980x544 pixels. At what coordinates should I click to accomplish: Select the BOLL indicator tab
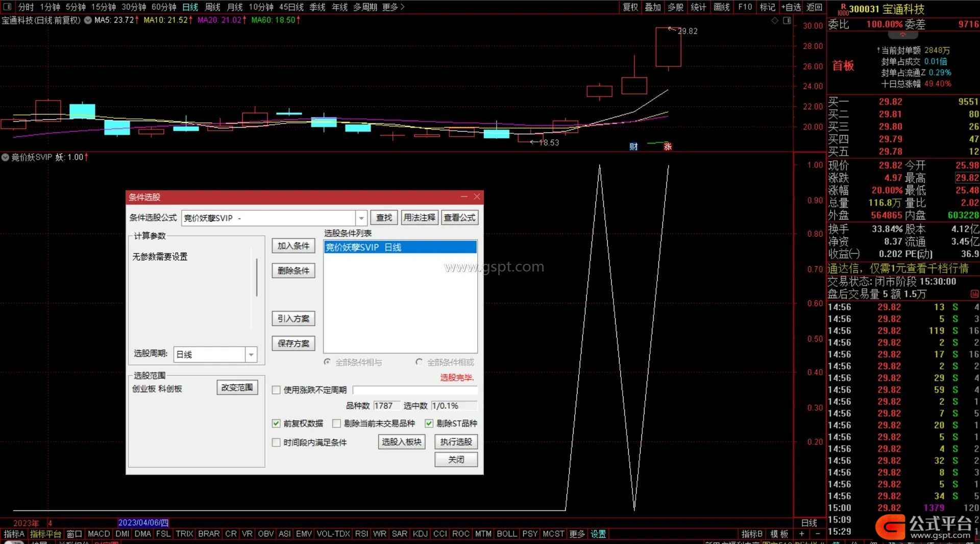point(507,534)
